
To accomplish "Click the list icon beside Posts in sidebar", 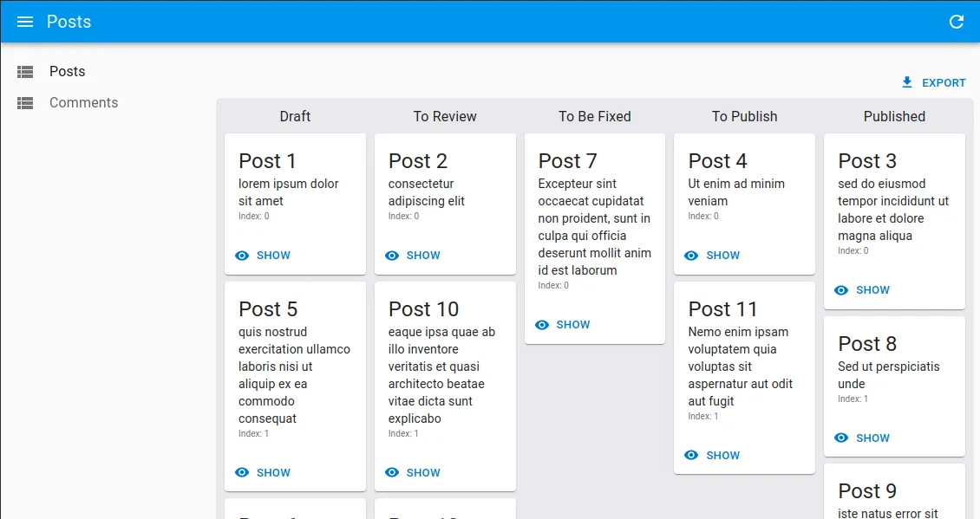I will [x=25, y=72].
